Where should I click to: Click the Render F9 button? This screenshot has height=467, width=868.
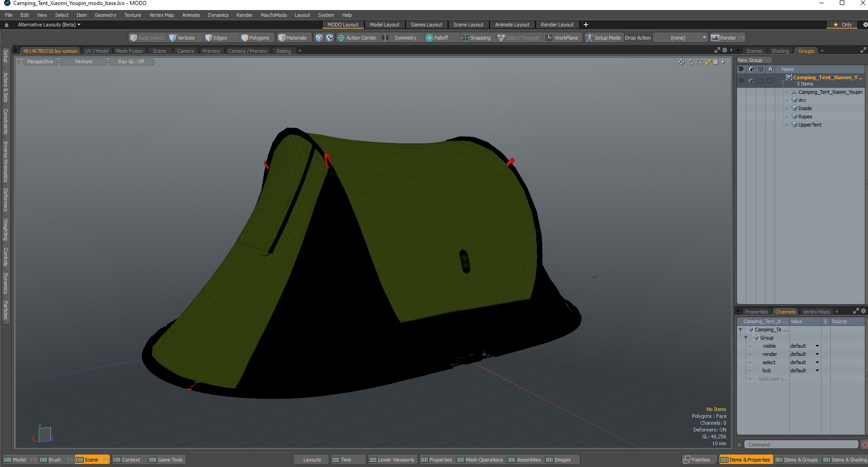point(728,38)
